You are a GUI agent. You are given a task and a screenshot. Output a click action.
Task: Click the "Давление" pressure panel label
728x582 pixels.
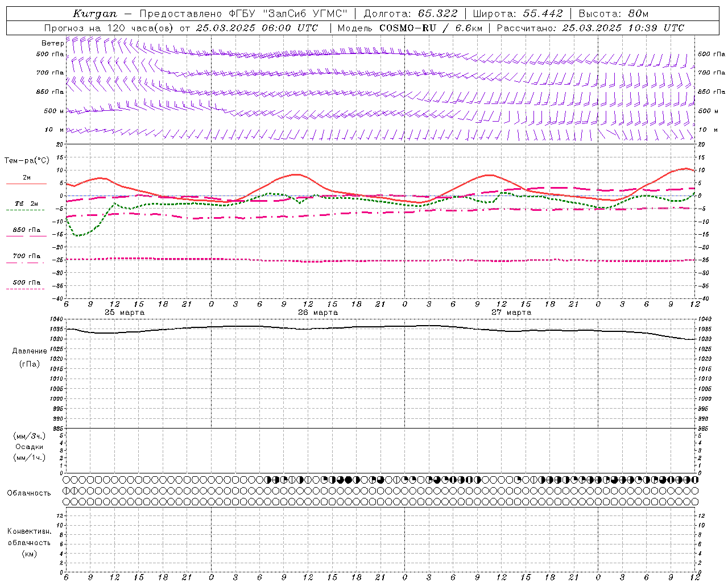[x=30, y=351]
